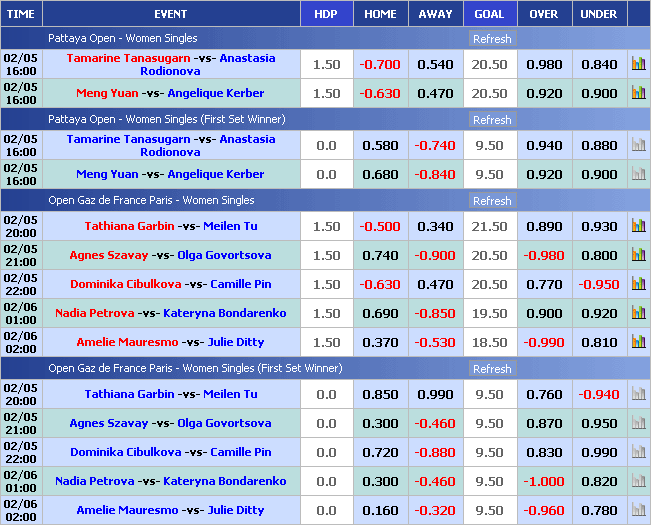
Task: Pick over odds -1.000 in Petrova first-set row
Action: click(x=543, y=481)
